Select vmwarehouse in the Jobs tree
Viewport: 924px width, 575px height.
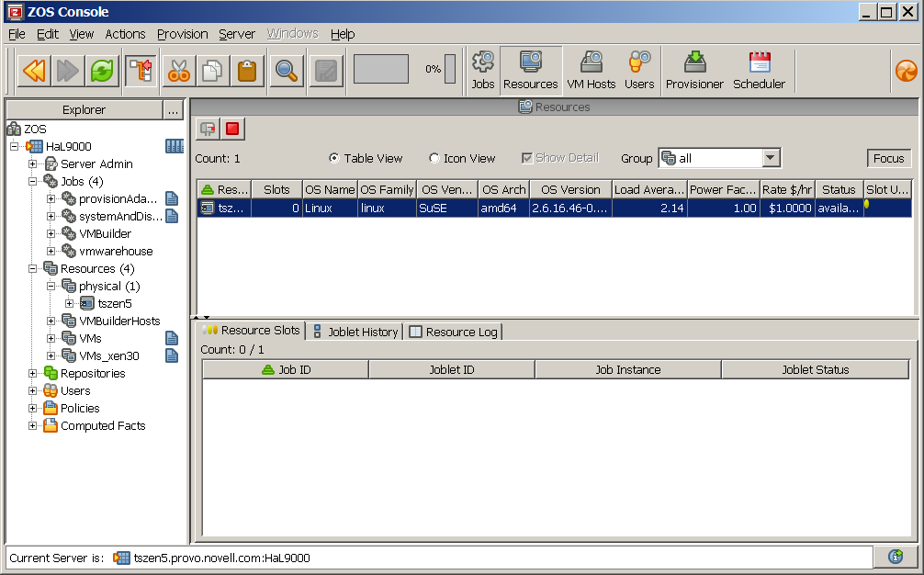click(x=116, y=251)
